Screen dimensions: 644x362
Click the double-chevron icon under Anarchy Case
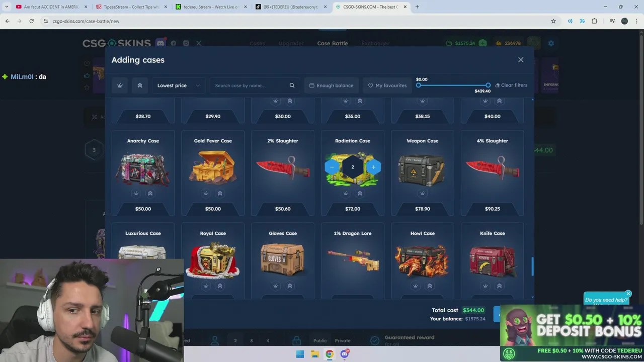tap(150, 194)
